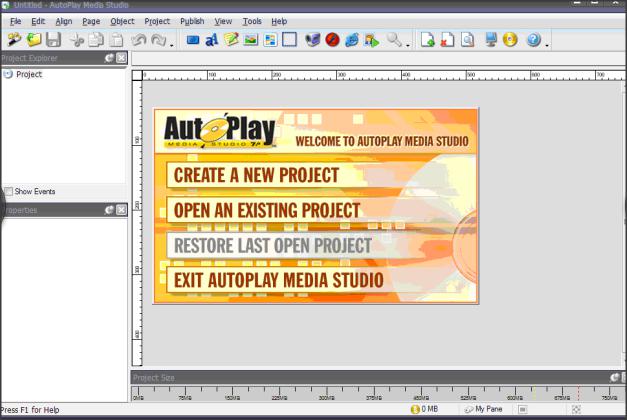The width and height of the screenshot is (627, 420).
Task: Insert a Paragraph object with pencil icon
Action: point(231,40)
